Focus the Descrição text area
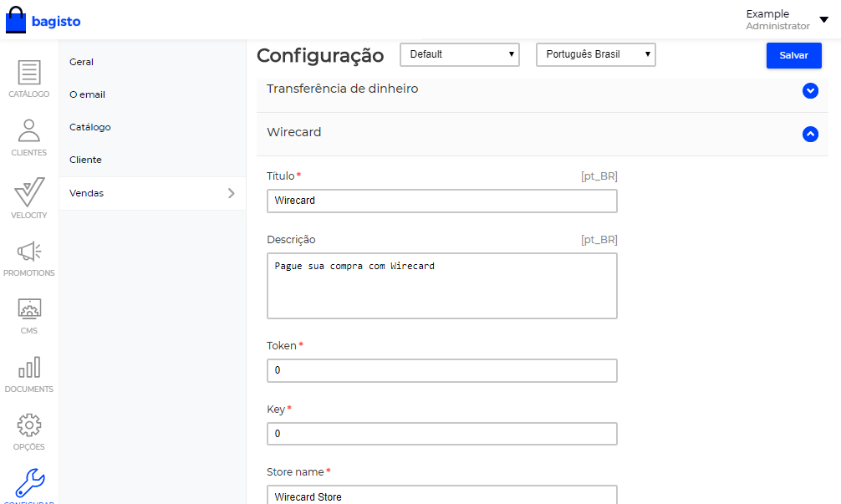 [x=442, y=286]
